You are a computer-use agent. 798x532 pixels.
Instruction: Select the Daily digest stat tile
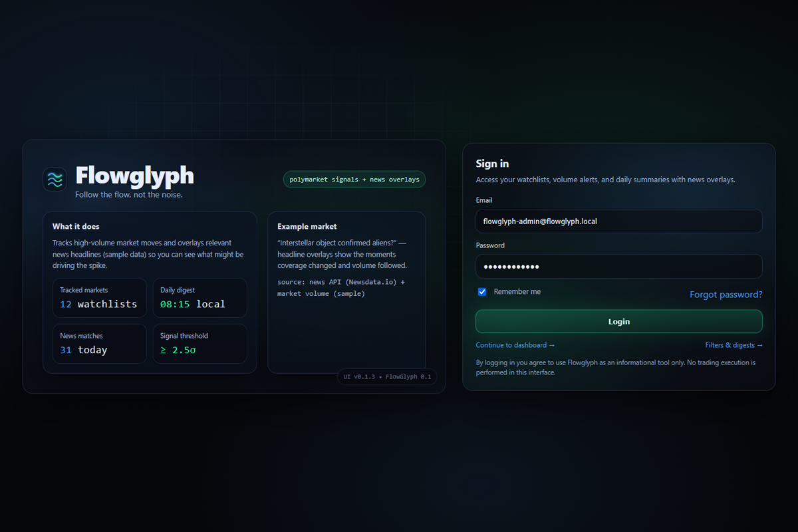click(x=199, y=298)
